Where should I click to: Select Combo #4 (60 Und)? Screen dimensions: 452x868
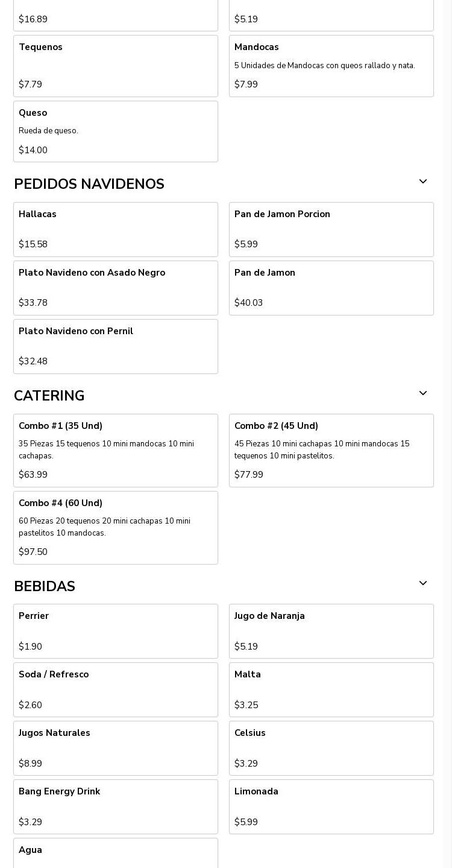116,527
